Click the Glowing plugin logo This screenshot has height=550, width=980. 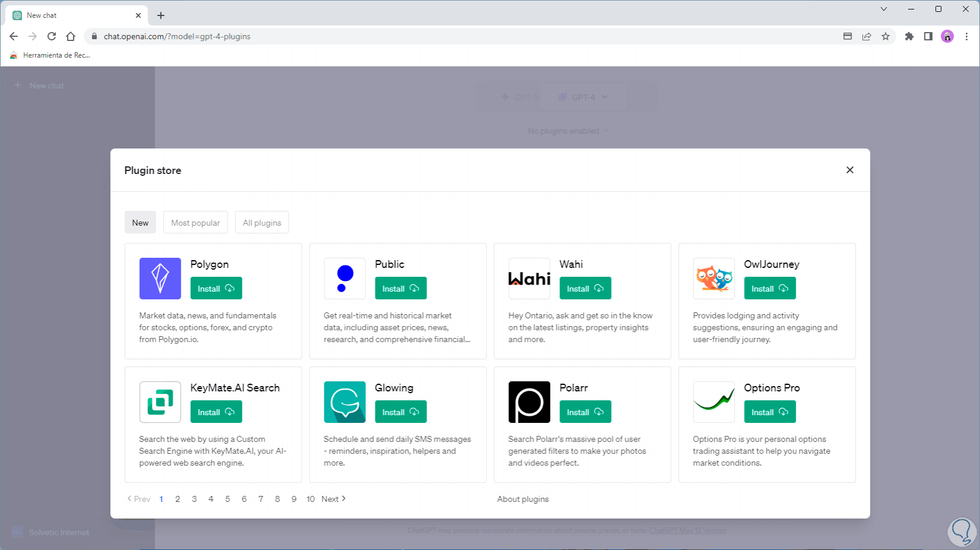click(344, 402)
